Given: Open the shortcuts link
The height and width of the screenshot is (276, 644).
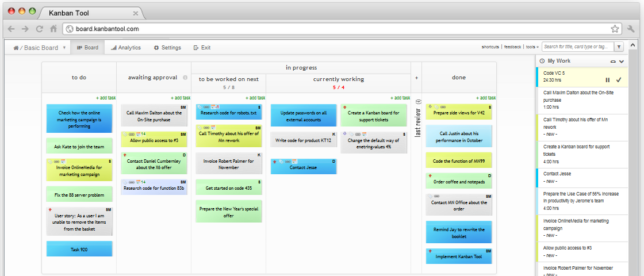Looking at the screenshot, I should coord(490,47).
